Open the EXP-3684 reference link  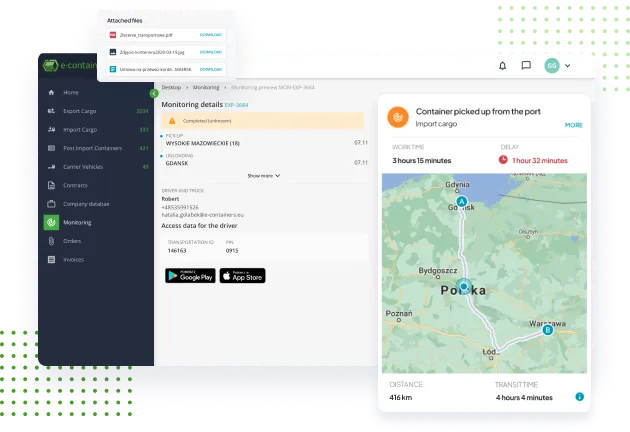pyautogui.click(x=236, y=105)
